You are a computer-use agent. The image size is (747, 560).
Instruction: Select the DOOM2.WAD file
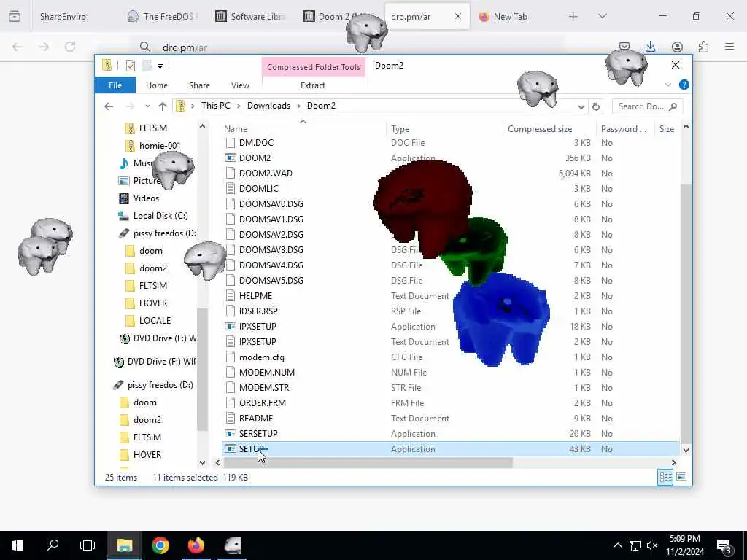tap(266, 174)
